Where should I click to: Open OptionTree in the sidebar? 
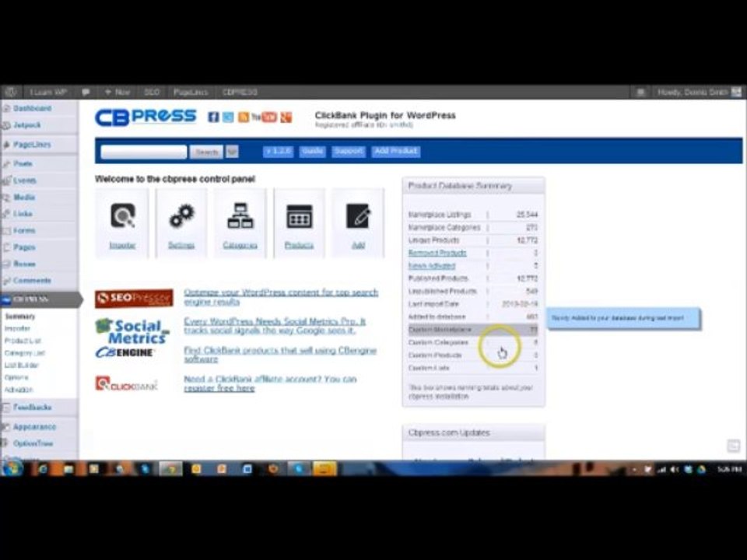point(33,443)
